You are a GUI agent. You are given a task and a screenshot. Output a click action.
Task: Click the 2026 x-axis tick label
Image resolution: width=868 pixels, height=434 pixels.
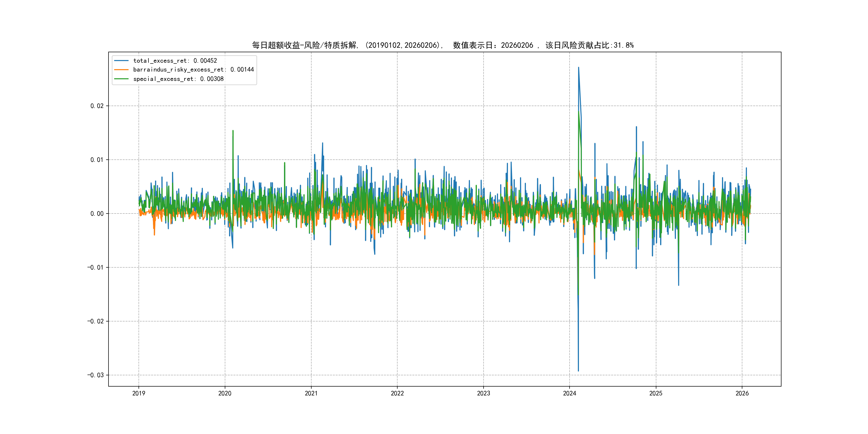click(x=742, y=393)
